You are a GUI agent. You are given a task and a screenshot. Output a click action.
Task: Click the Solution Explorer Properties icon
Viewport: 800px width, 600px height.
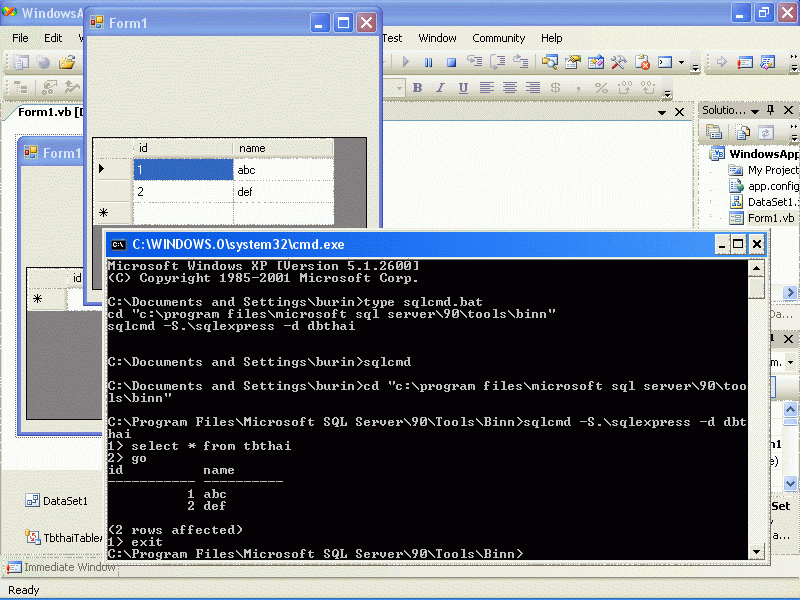(x=714, y=132)
